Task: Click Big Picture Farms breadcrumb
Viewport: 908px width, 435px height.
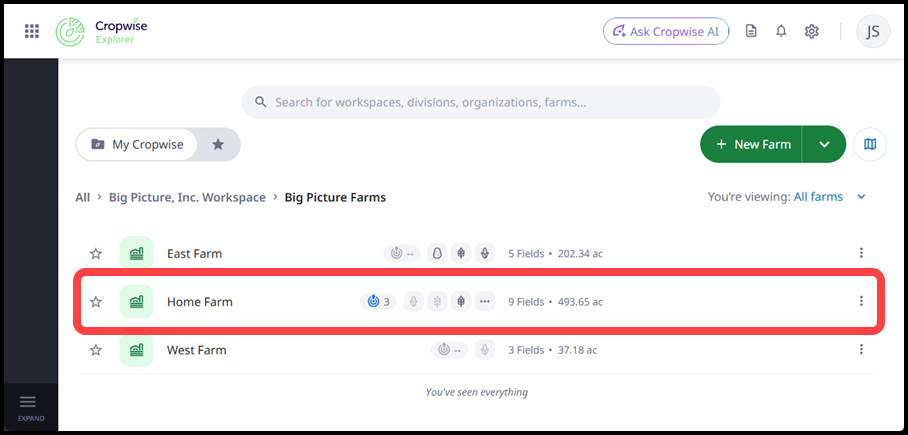Action: (335, 198)
